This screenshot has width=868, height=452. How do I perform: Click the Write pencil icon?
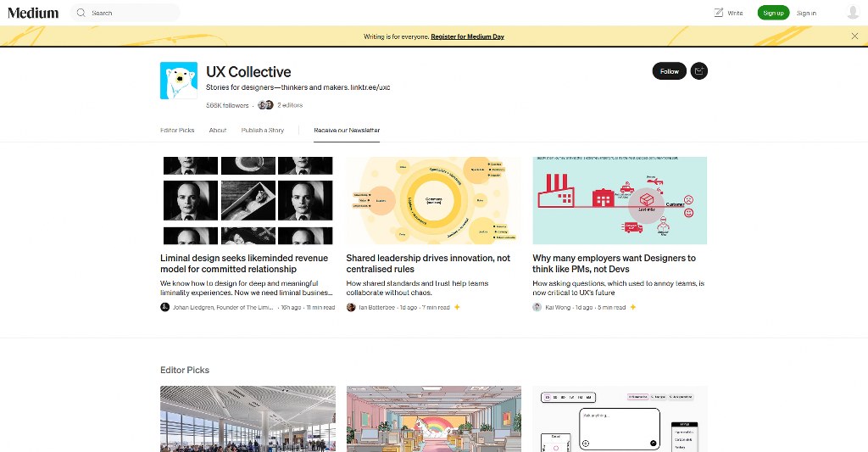pos(719,13)
